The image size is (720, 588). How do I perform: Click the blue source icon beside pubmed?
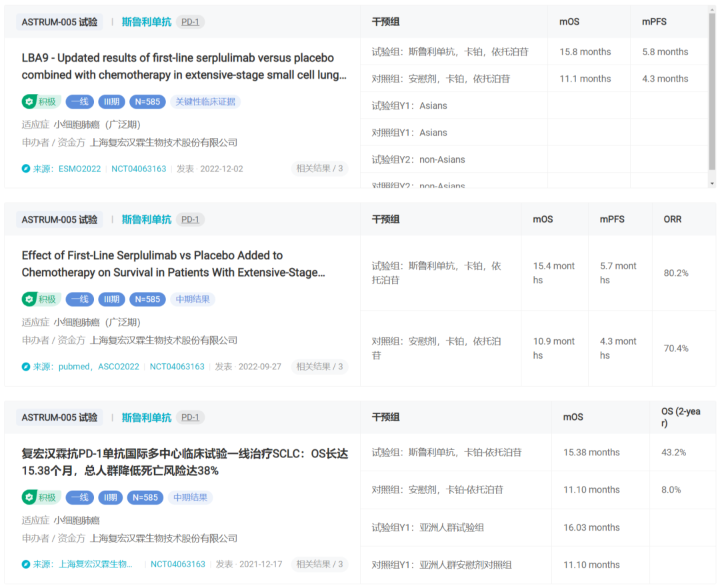point(26,367)
